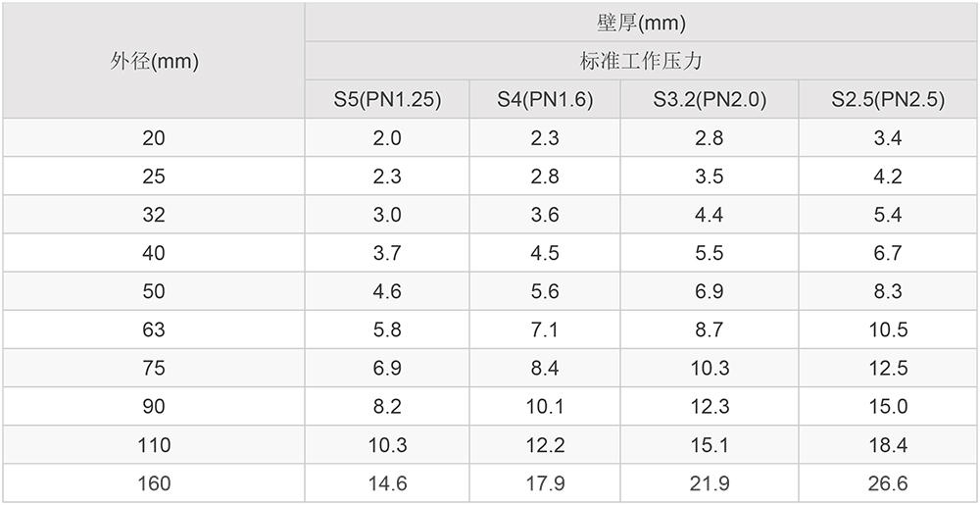The height and width of the screenshot is (505, 980).
Task: Click outer diameter 160 cell
Action: pyautogui.click(x=154, y=483)
